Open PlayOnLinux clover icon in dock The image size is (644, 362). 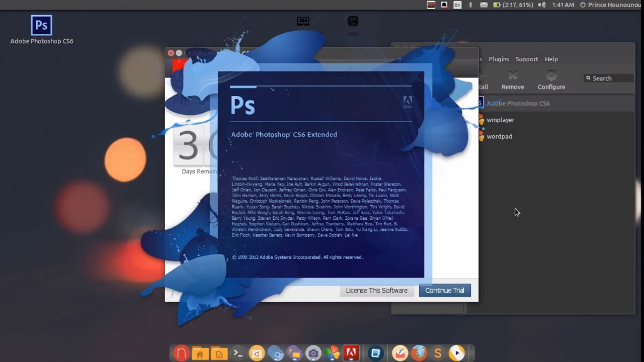pos(332,353)
